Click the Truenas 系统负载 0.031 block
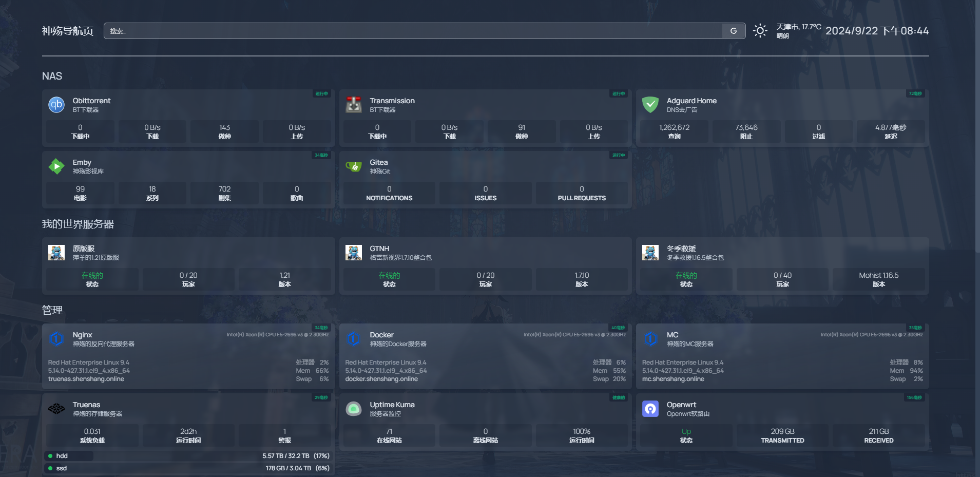 [92, 435]
